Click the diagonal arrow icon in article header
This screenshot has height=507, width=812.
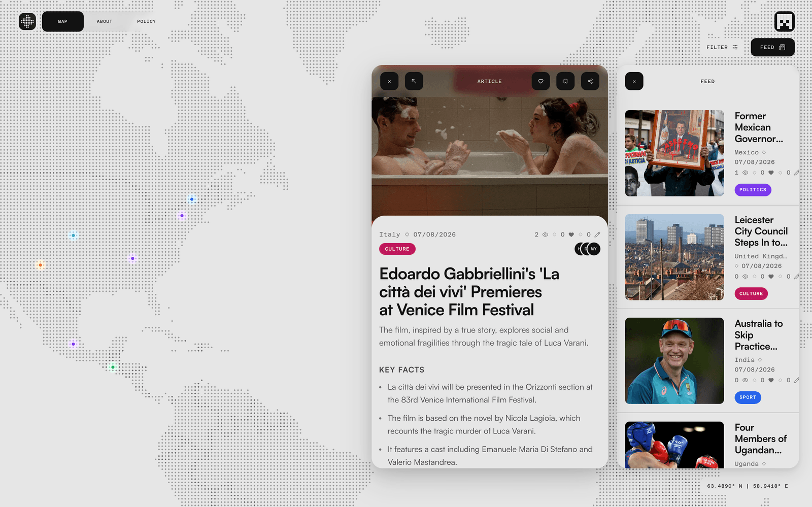414,81
